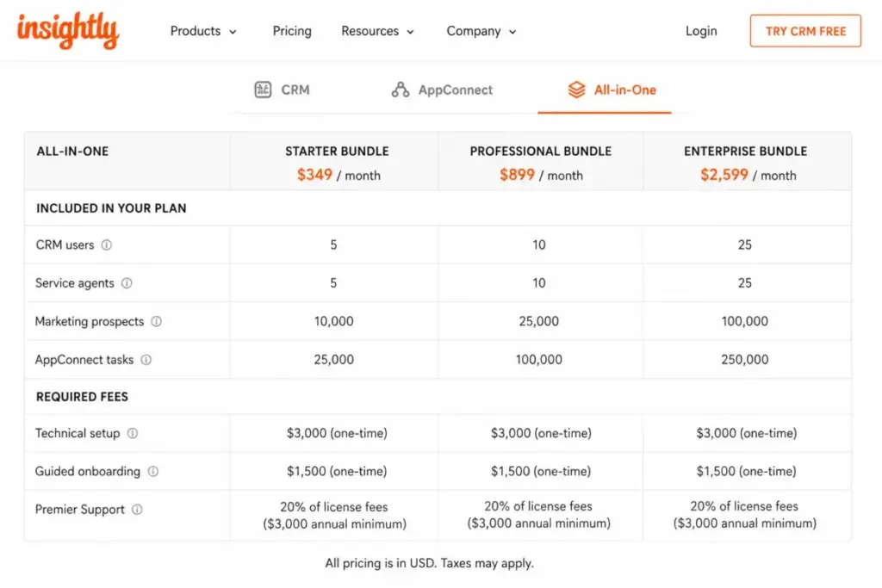Expand the Resources menu chevron
This screenshot has height=588, width=882.
[411, 32]
